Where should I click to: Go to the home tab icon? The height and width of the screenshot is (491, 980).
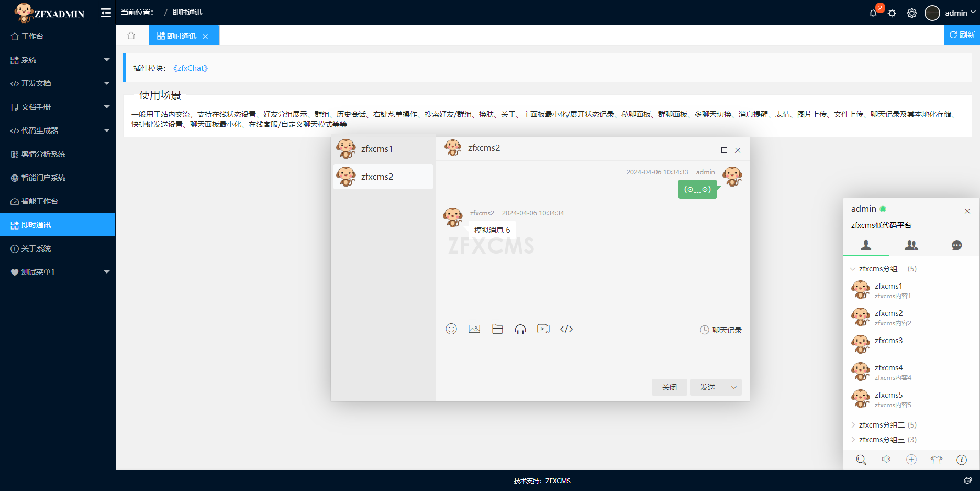[x=131, y=36]
